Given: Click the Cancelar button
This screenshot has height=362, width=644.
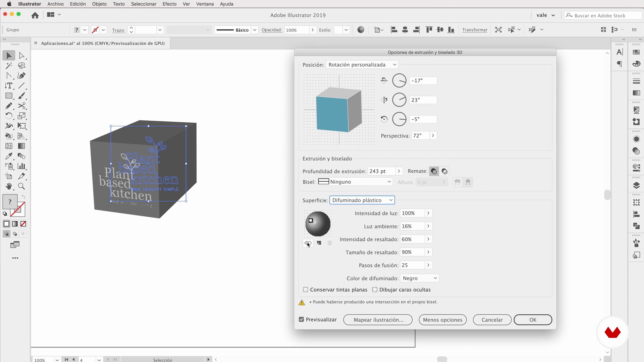Looking at the screenshot, I should pyautogui.click(x=492, y=320).
